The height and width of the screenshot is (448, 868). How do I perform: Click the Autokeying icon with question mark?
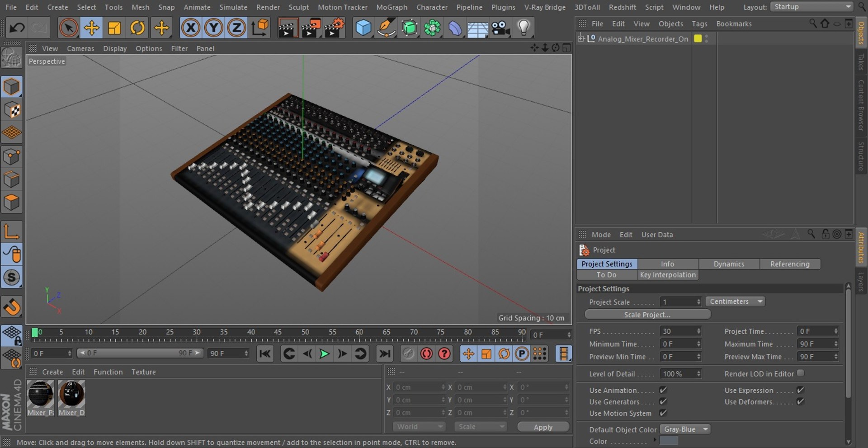tap(444, 354)
